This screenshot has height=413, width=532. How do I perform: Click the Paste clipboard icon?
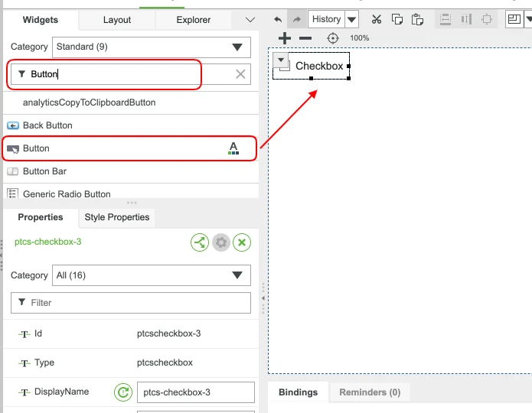pyautogui.click(x=417, y=19)
